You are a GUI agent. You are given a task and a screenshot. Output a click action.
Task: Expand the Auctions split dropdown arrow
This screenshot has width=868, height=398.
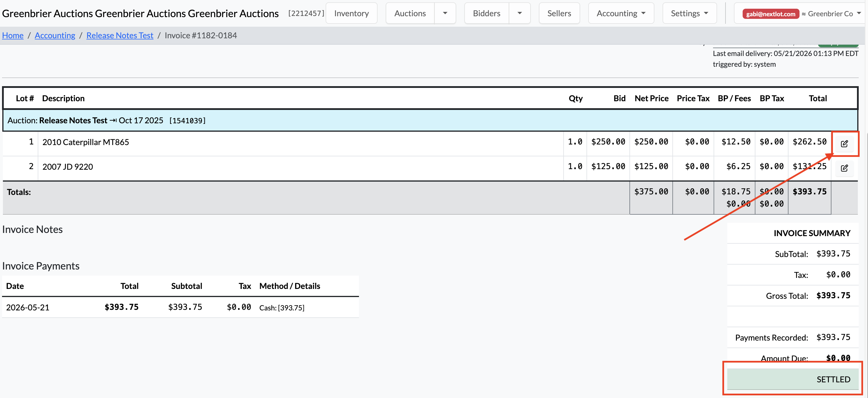(445, 13)
